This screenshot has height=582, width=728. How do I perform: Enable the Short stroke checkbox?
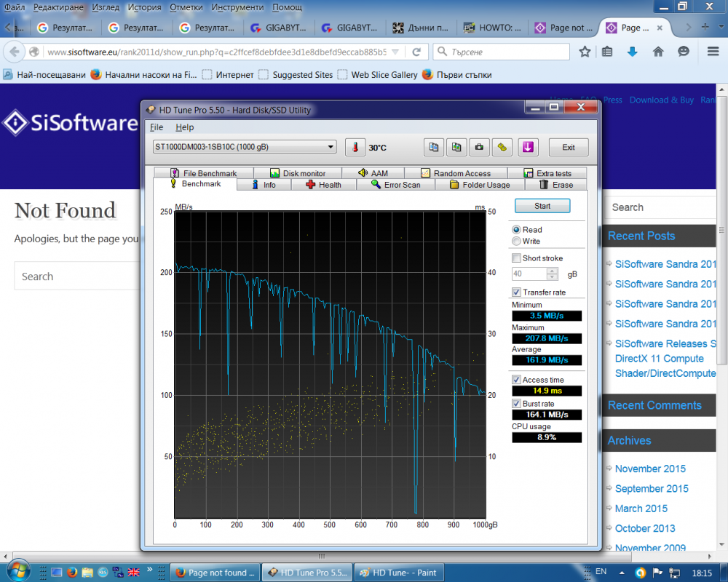pyautogui.click(x=516, y=258)
